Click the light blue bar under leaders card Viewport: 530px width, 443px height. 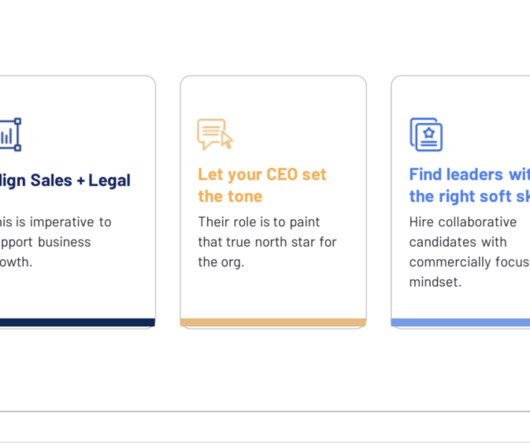pos(460,322)
